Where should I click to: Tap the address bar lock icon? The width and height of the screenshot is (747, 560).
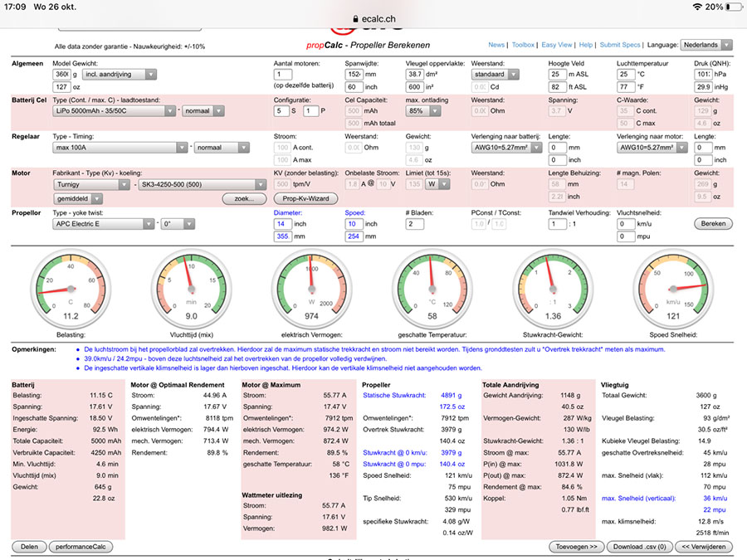click(355, 19)
